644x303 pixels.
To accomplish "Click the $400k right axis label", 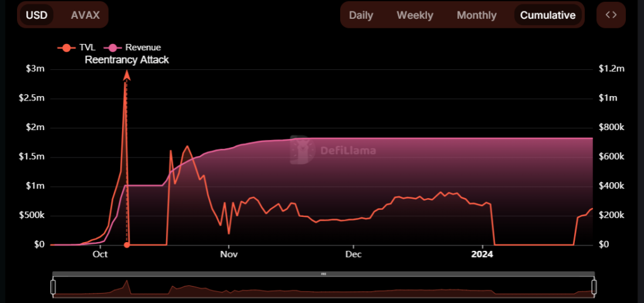I will 611,187.
